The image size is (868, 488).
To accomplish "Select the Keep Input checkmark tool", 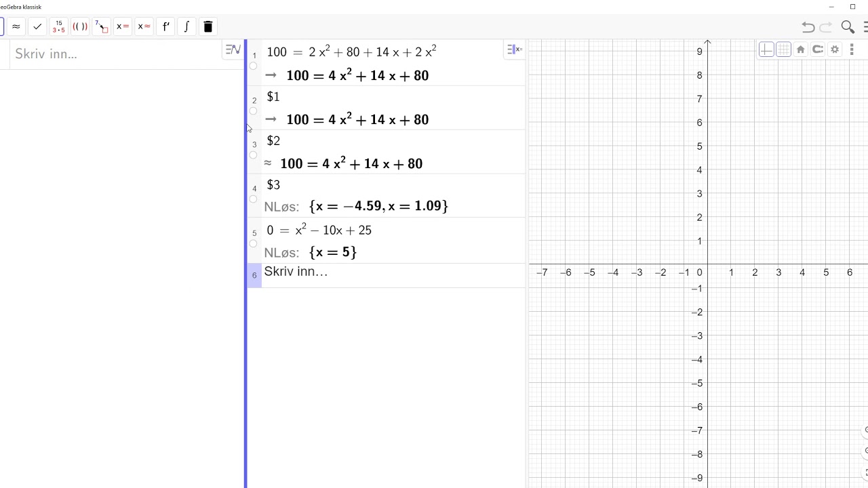I will coord(37,26).
